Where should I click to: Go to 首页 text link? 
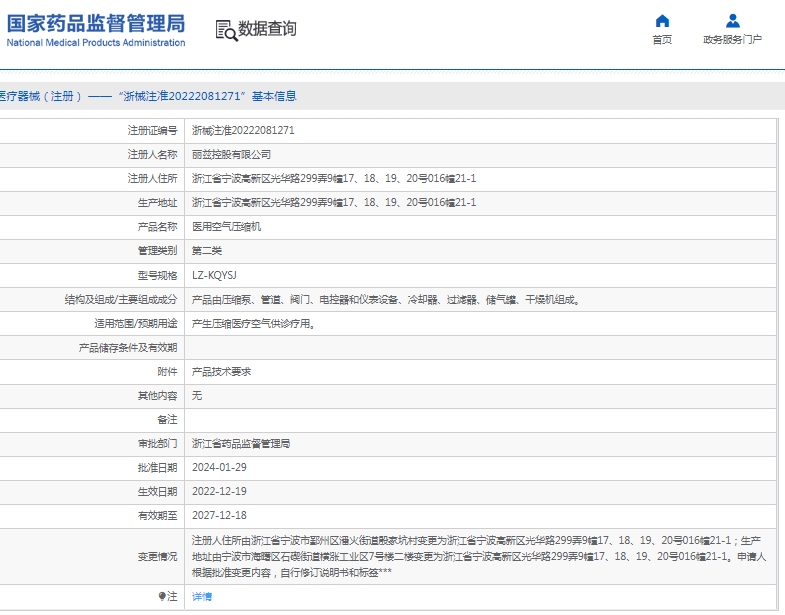click(662, 40)
